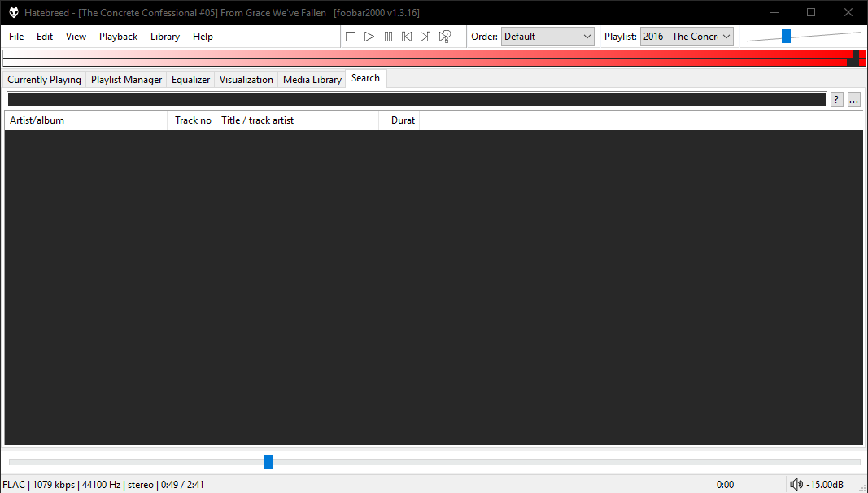Click the 0:00 time in the status bar
The image size is (868, 493).
point(725,485)
